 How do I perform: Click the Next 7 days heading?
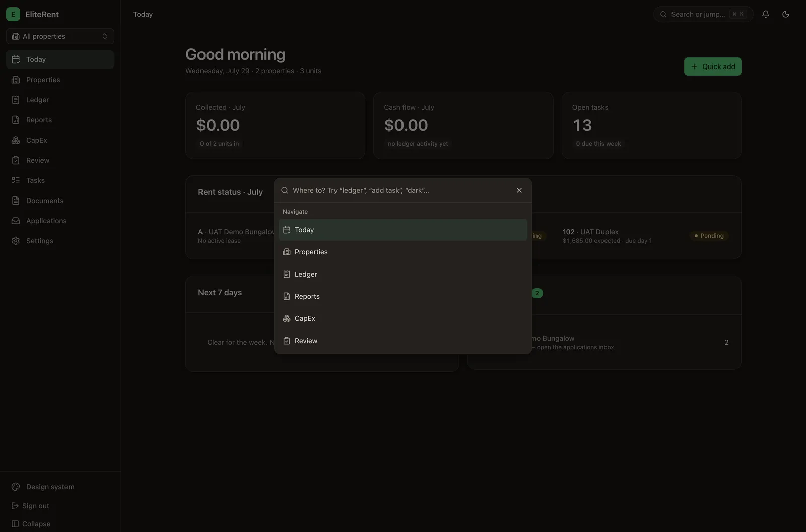pos(220,293)
